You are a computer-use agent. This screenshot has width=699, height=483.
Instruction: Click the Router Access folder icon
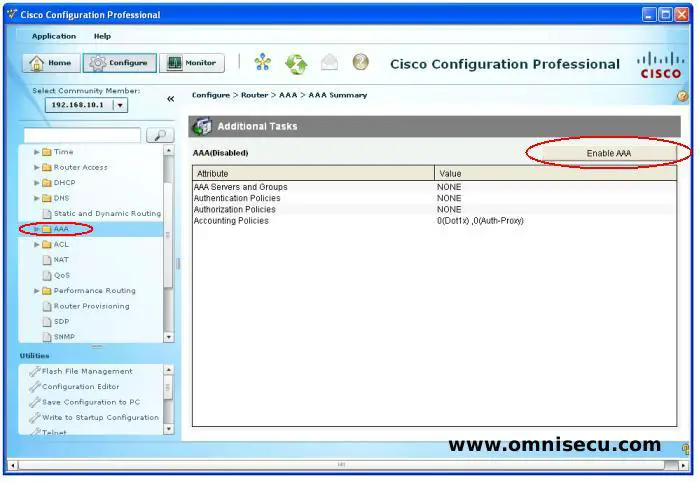tap(47, 168)
